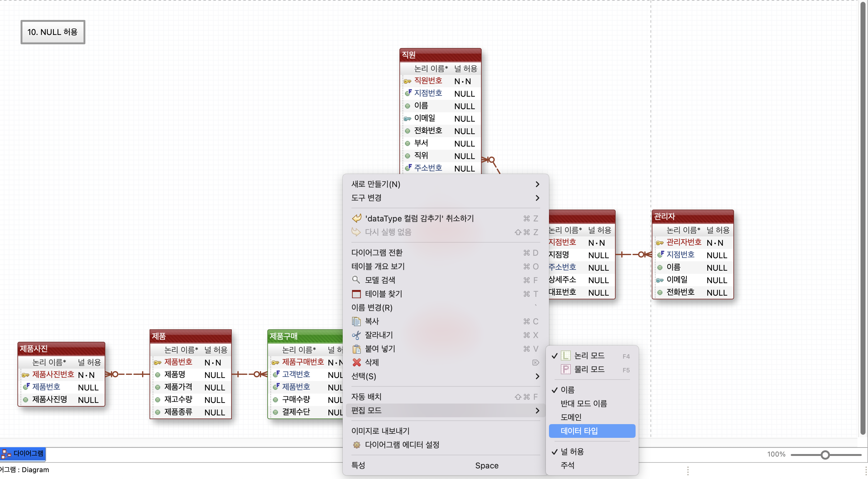Click the primary key icon beside 관리자번호
Screen dimensions: 868x479
(660, 243)
